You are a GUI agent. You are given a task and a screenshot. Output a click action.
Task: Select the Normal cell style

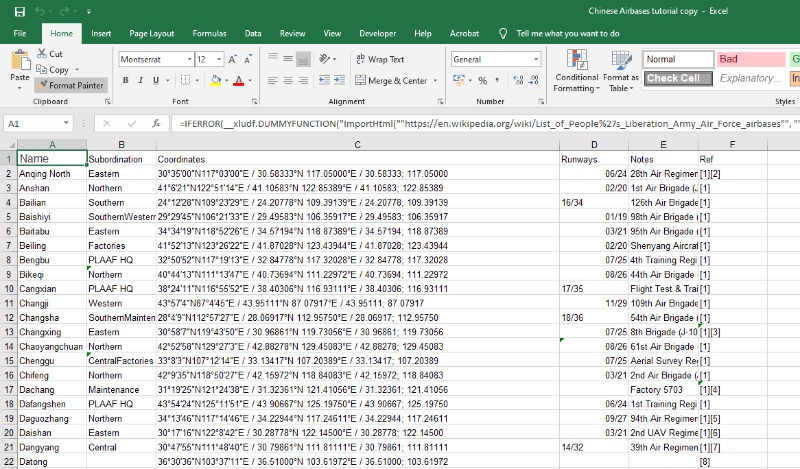tap(678, 59)
